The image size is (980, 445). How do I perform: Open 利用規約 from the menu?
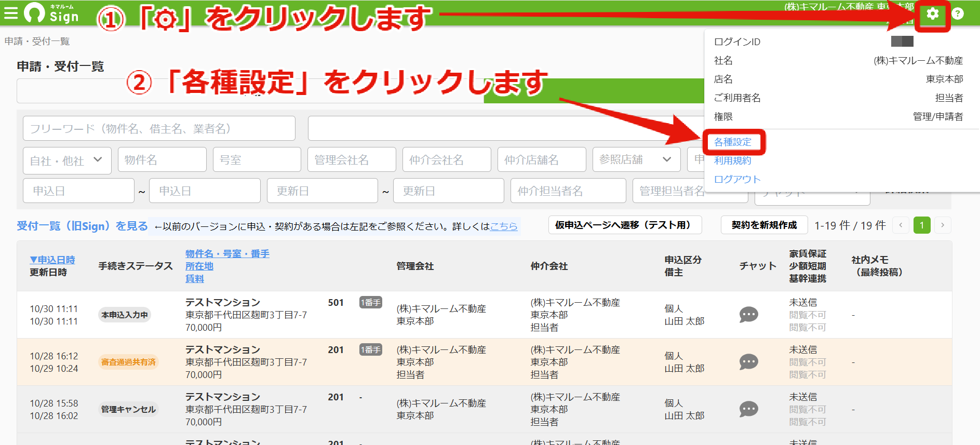[x=733, y=160]
